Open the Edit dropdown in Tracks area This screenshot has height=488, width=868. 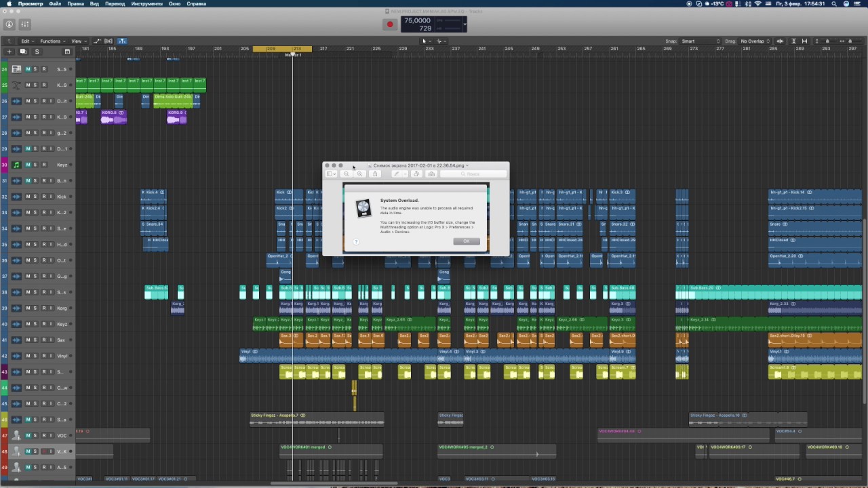click(x=27, y=41)
